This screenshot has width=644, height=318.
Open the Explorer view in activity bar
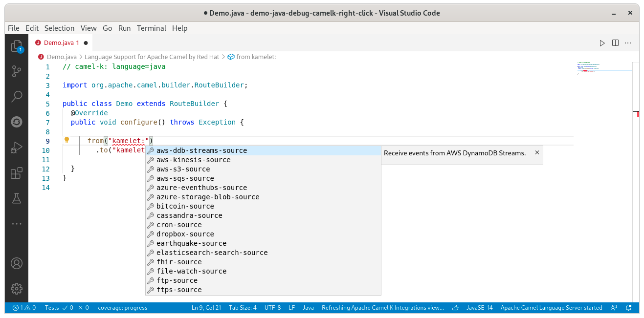(17, 46)
